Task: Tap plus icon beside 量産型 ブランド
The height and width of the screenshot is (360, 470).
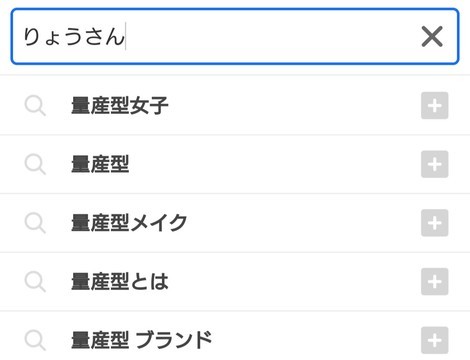Action: point(434,340)
